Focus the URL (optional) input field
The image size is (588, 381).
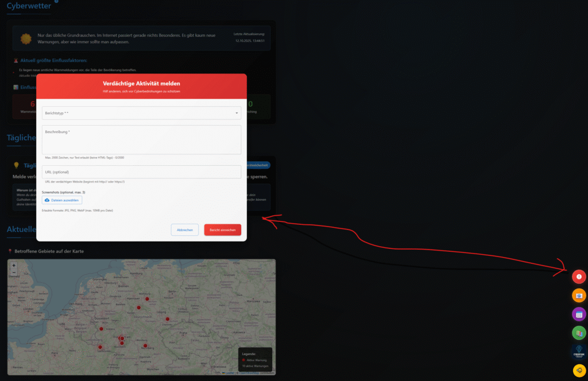[x=141, y=172]
